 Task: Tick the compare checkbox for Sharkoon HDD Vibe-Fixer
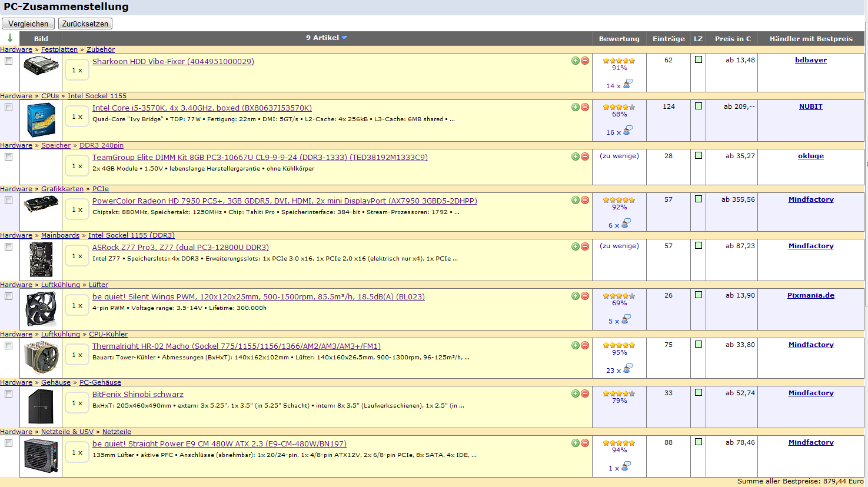[8, 61]
